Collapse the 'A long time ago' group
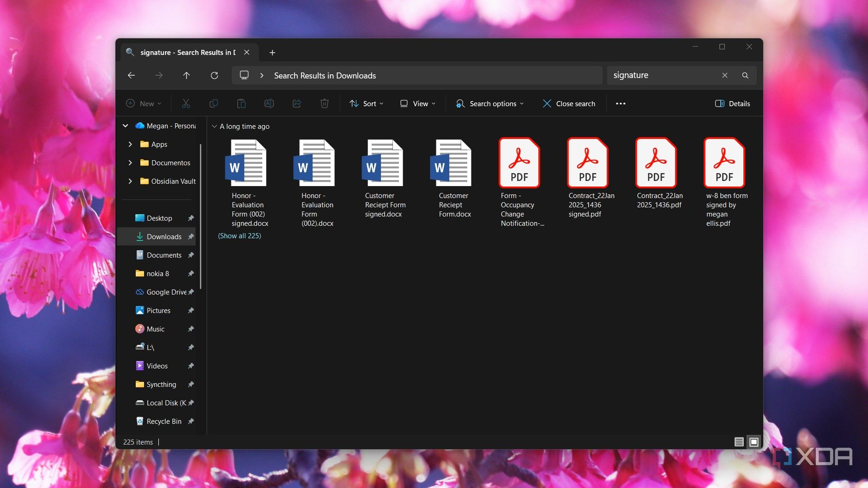This screenshot has height=488, width=868. tap(214, 126)
